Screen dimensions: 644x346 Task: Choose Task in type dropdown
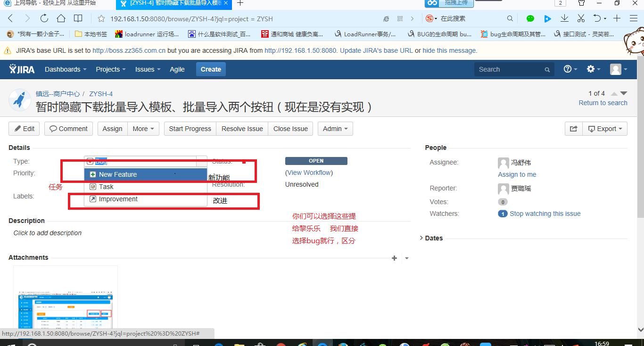tap(106, 187)
